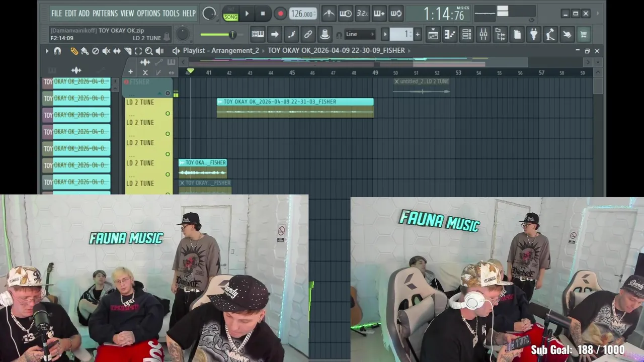The height and width of the screenshot is (362, 644).
Task: Open playlist options menu arrow
Action: point(47,51)
